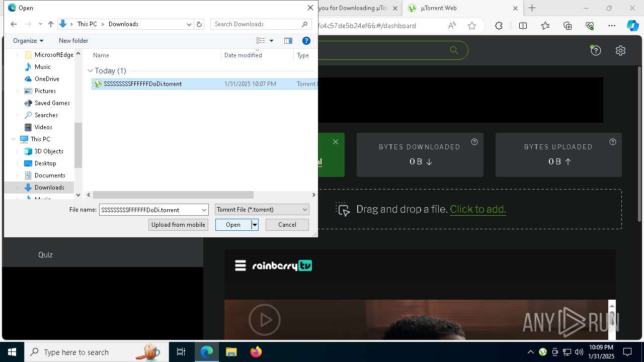The height and width of the screenshot is (362, 644).
Task: Open Edge Collections icon
Action: (x=568, y=26)
